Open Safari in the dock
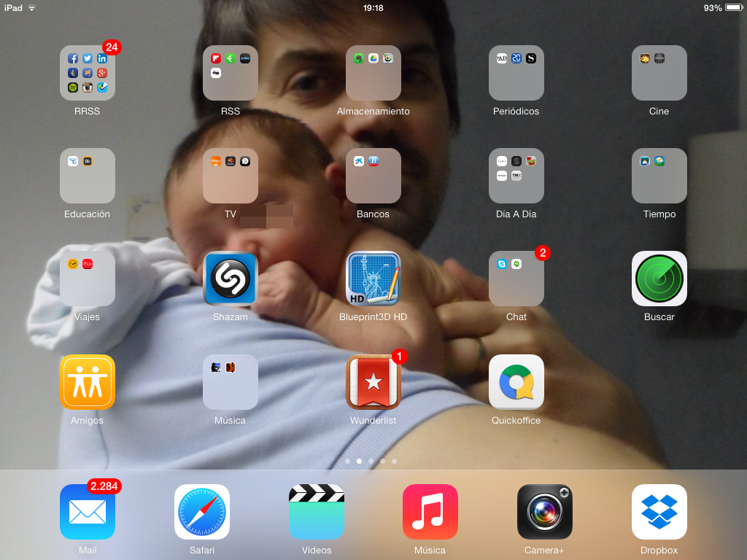Image resolution: width=747 pixels, height=560 pixels. 202,512
